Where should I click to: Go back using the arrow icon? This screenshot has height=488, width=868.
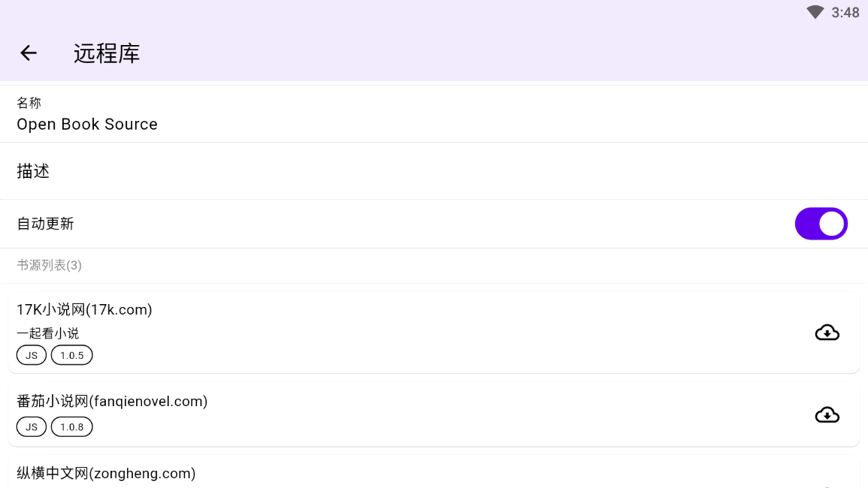tap(29, 53)
